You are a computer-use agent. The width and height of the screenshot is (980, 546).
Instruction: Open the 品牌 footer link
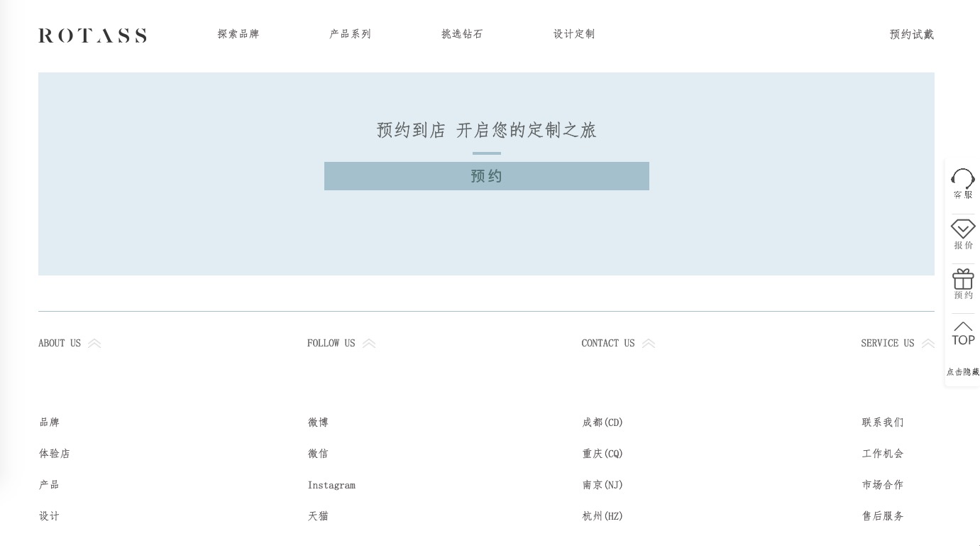point(50,422)
